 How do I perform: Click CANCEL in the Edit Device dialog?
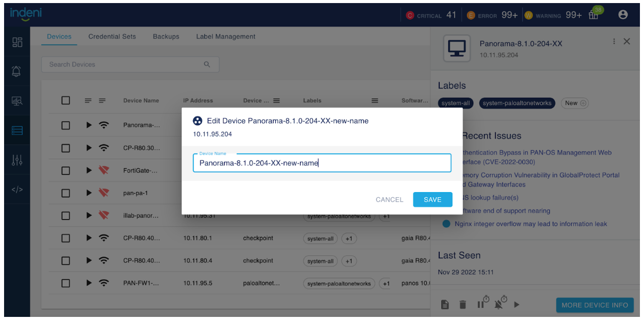click(x=389, y=200)
